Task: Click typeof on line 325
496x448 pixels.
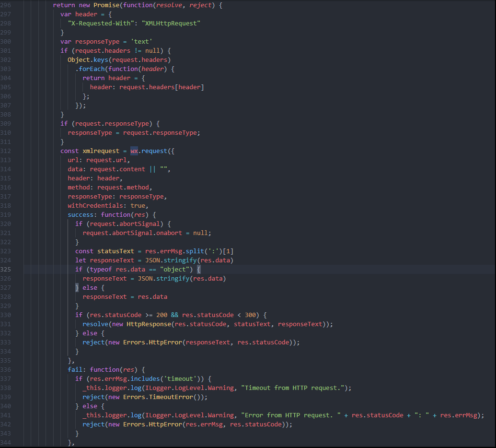Action: pyautogui.click(x=101, y=270)
